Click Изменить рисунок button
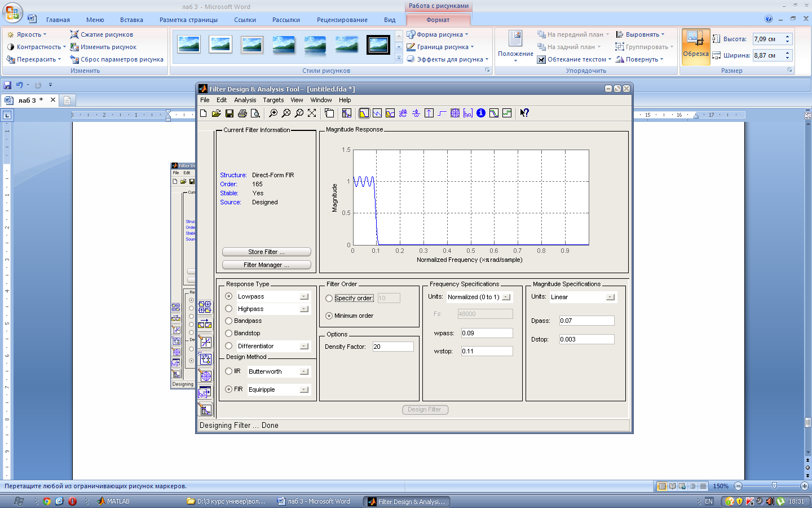Image resolution: width=812 pixels, height=508 pixels. (x=103, y=47)
